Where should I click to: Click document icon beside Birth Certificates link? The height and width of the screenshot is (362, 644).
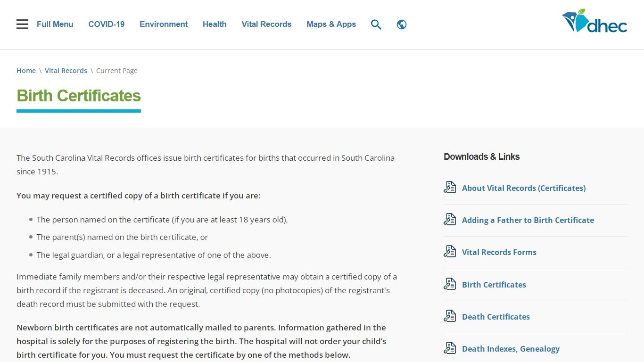coord(450,284)
